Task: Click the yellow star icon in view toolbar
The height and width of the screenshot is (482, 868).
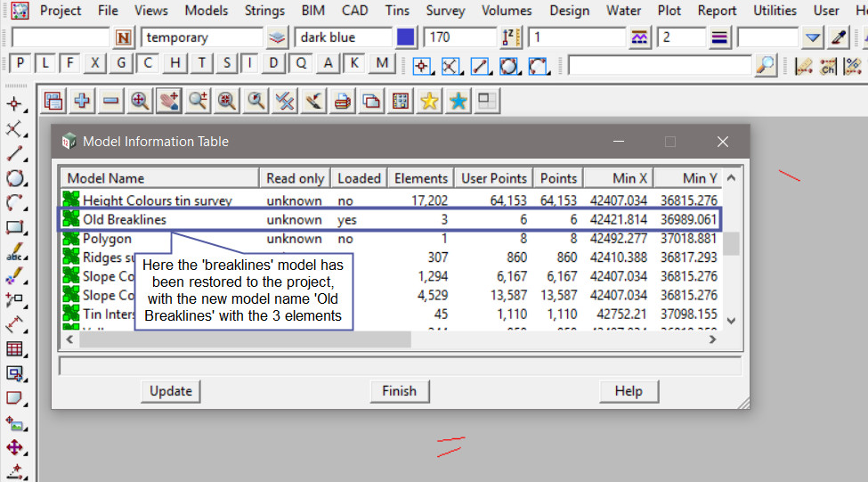Action: pyautogui.click(x=429, y=102)
